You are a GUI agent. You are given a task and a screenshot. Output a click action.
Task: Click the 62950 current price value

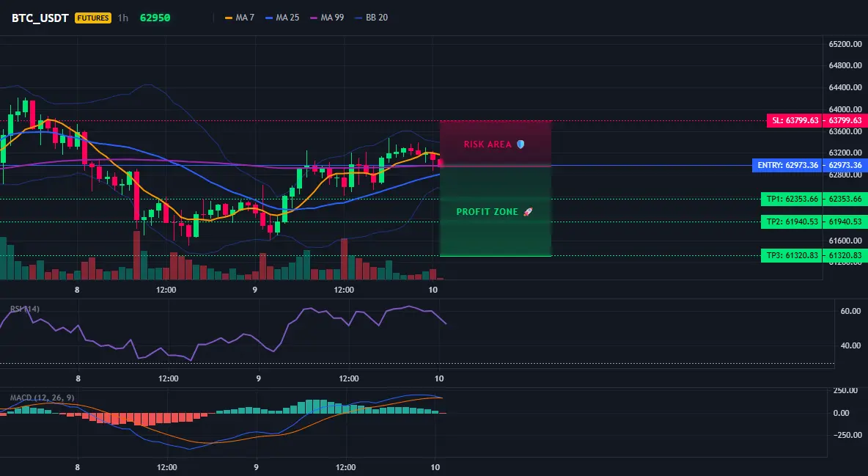155,18
